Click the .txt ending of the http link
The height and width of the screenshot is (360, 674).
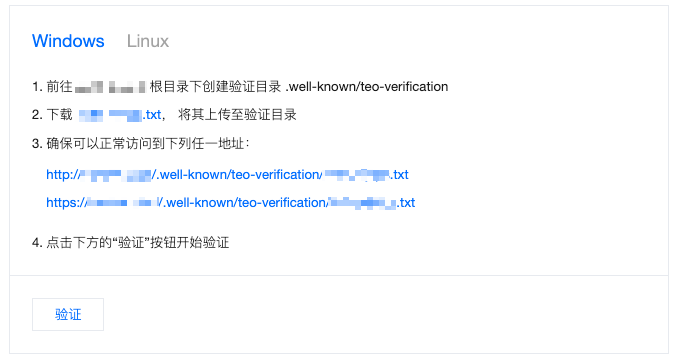pos(399,174)
